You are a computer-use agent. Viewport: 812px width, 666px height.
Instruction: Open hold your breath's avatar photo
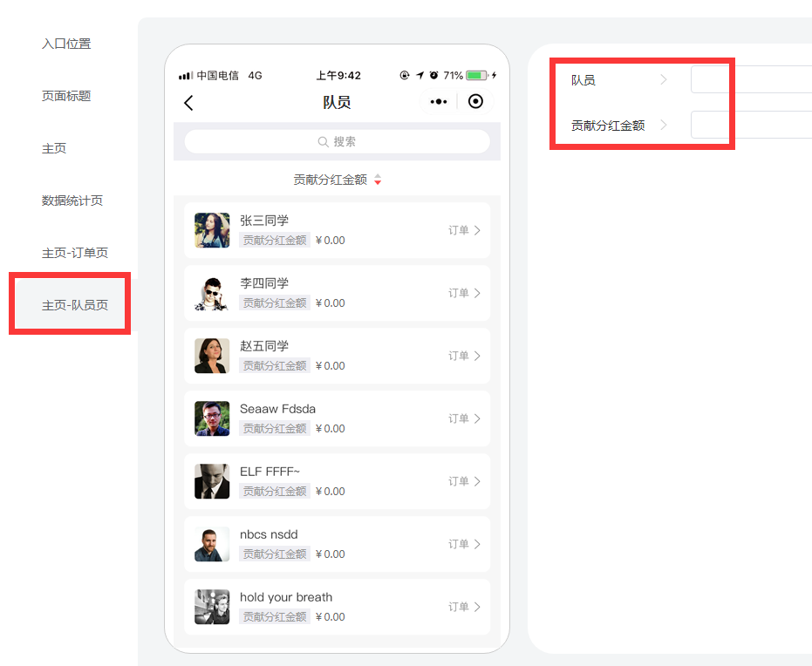point(212,607)
